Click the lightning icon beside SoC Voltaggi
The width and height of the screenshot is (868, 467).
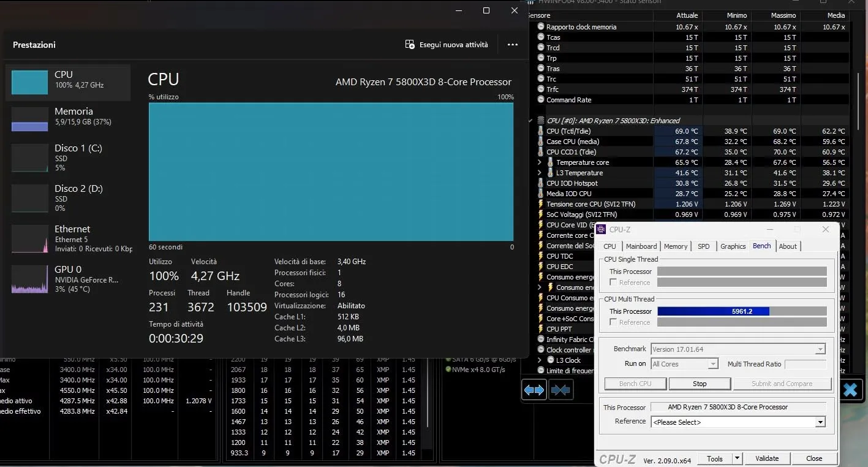[x=540, y=215]
